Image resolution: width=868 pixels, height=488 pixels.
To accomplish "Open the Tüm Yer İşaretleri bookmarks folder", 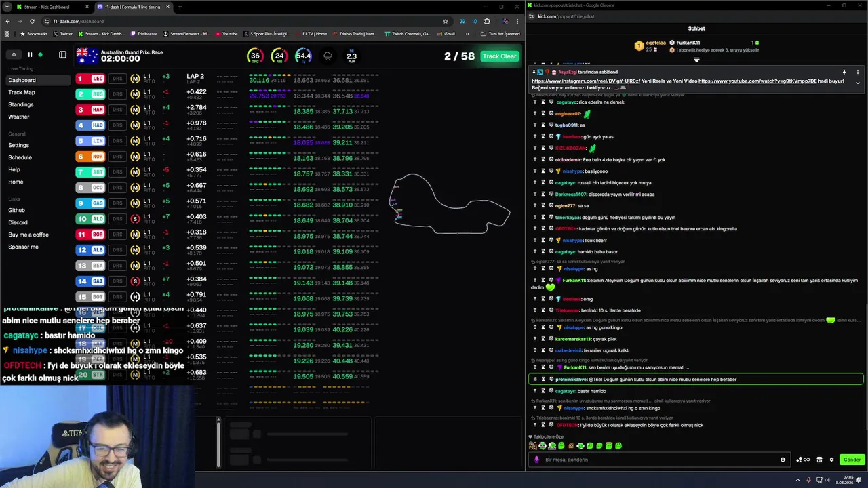I will tap(500, 33).
